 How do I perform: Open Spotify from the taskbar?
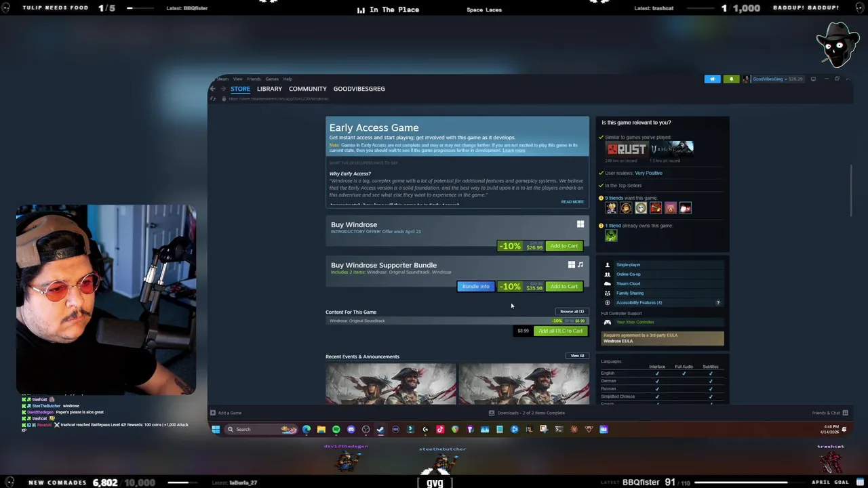pyautogui.click(x=336, y=429)
